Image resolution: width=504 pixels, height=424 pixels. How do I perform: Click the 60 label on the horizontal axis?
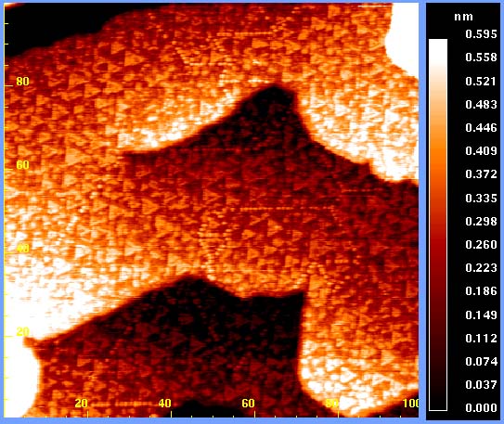click(x=248, y=403)
